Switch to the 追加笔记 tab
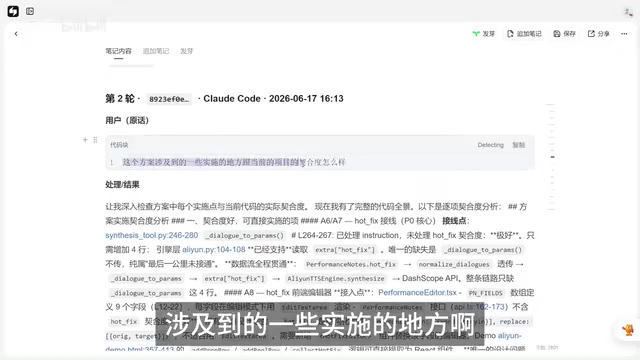 point(156,51)
